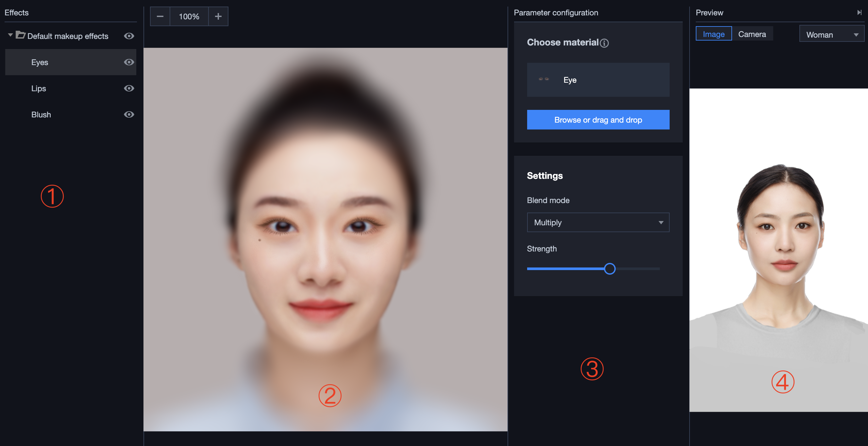This screenshot has height=446, width=868.
Task: Toggle visibility of the Eyes effect
Action: [x=129, y=62]
